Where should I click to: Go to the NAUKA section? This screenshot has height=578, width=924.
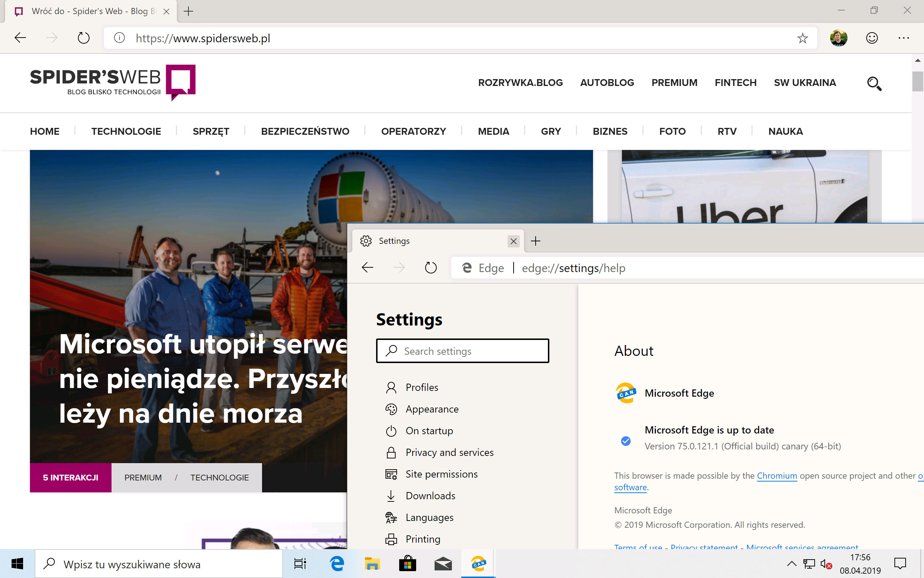tap(785, 131)
